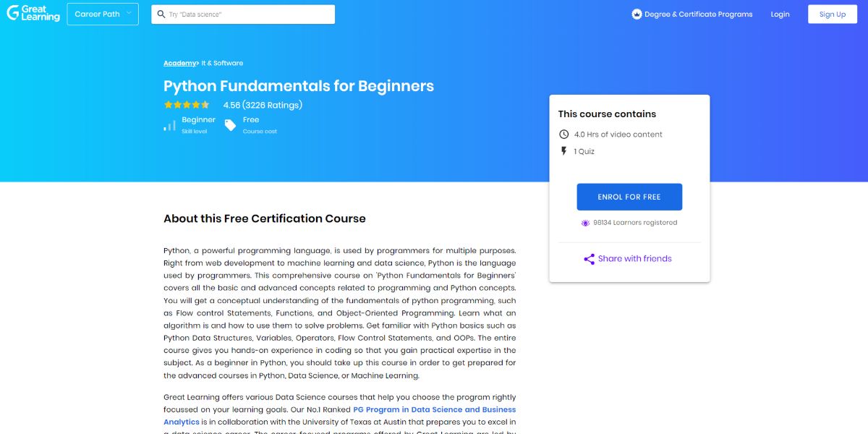Click Share with friends link
Image resolution: width=868 pixels, height=434 pixels.
[x=634, y=259]
